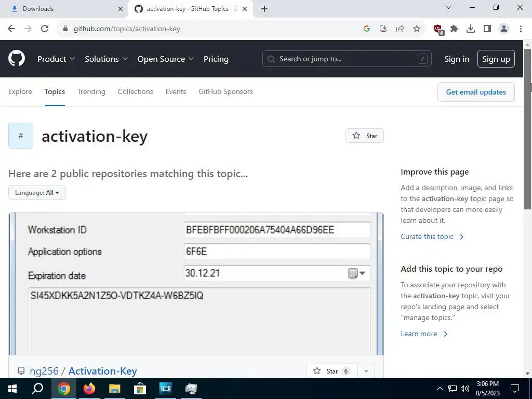The height and width of the screenshot is (399, 532).
Task: Click the Sign up button
Action: tap(496, 59)
